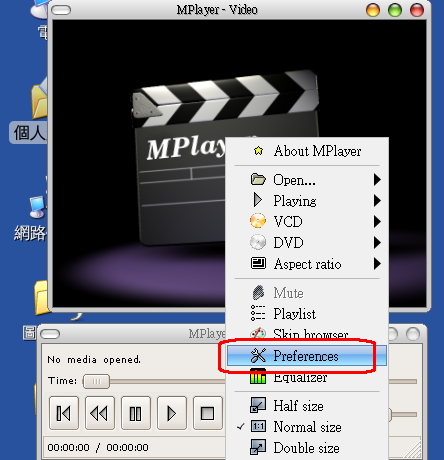This screenshot has width=444, height=460.
Task: Select the 網路 network desktop icon
Action: 30,218
